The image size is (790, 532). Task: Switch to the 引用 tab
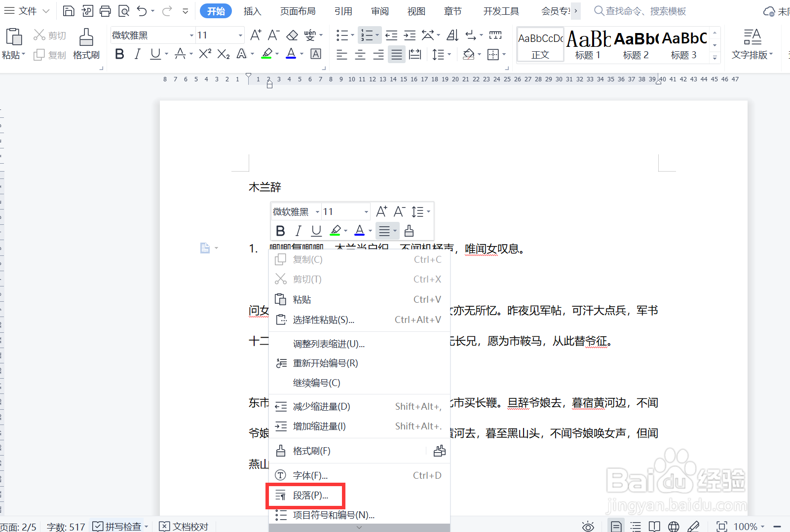pyautogui.click(x=343, y=11)
